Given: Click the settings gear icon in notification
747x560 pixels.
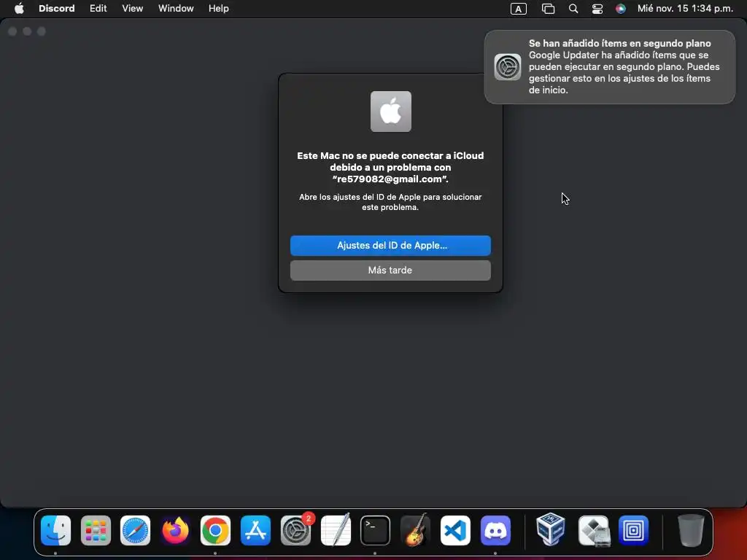Looking at the screenshot, I should 508,66.
